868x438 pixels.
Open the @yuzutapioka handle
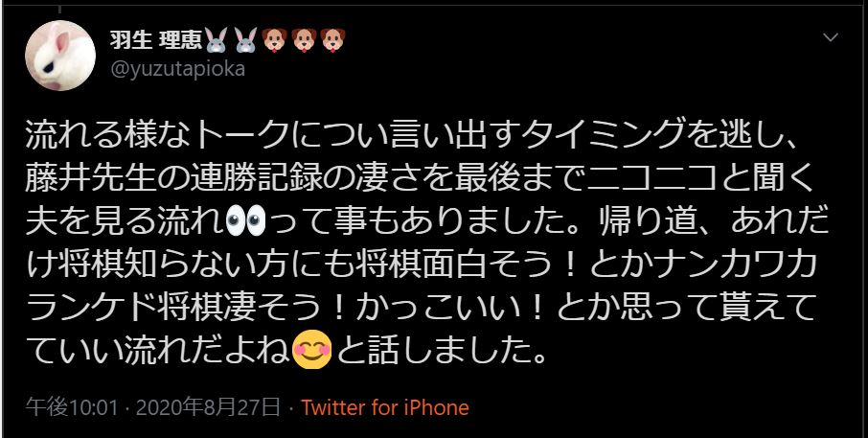pos(177,70)
